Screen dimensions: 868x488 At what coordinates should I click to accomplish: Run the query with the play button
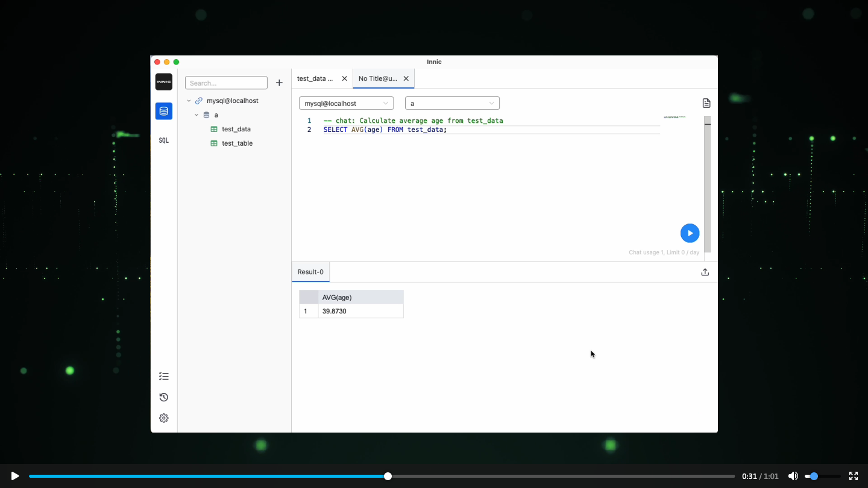(x=690, y=233)
